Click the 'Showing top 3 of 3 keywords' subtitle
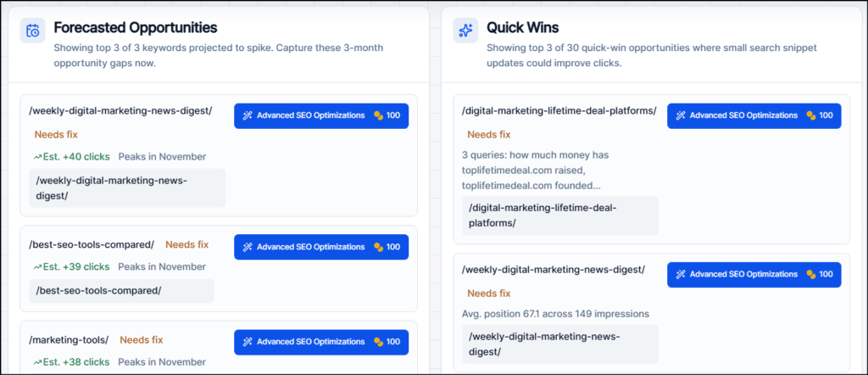The image size is (868, 375). pyautogui.click(x=219, y=55)
